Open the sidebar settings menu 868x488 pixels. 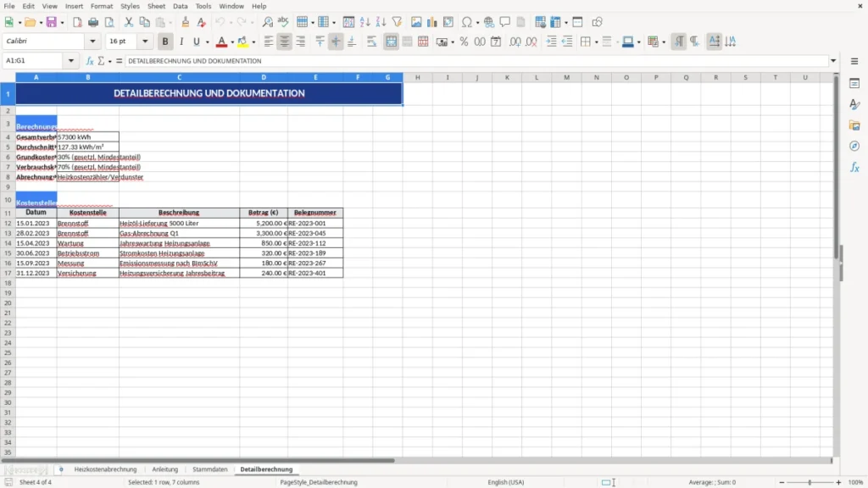[x=854, y=61]
